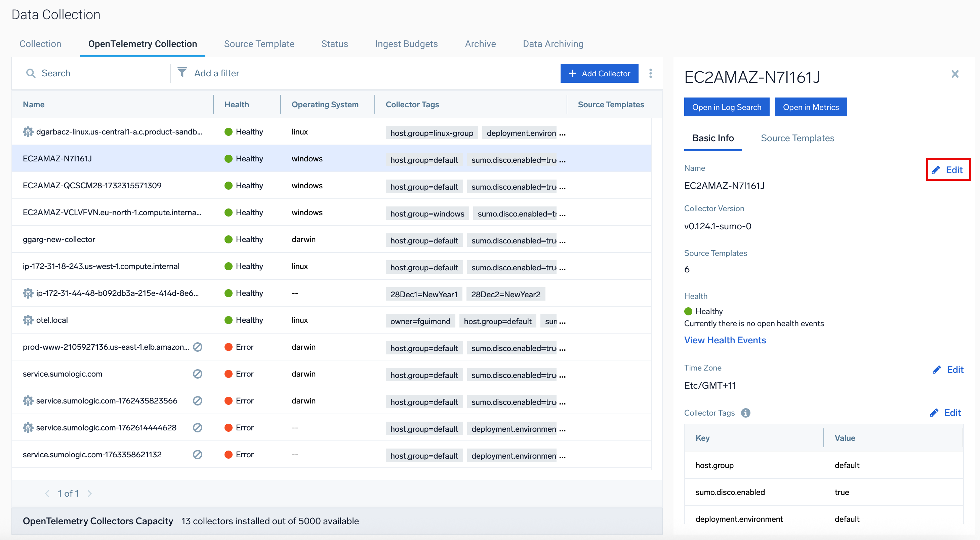Open the View Health Events link
This screenshot has width=980, height=540.
(x=725, y=340)
